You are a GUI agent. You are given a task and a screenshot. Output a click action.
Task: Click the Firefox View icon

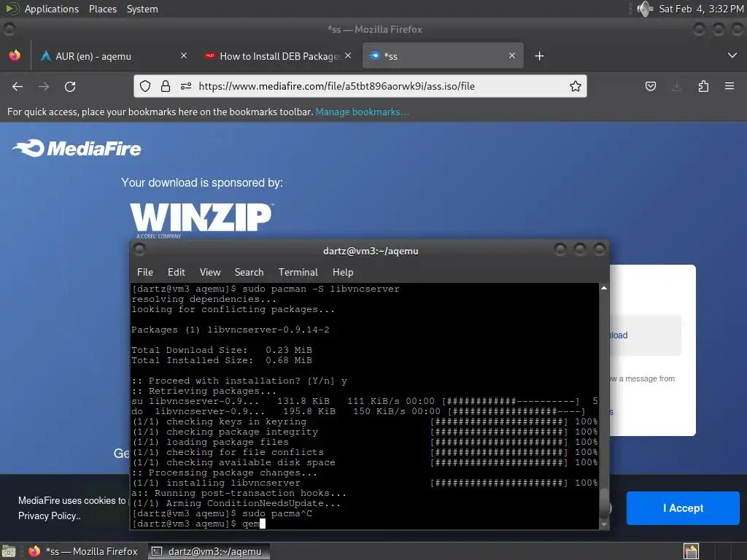pyautogui.click(x=15, y=55)
